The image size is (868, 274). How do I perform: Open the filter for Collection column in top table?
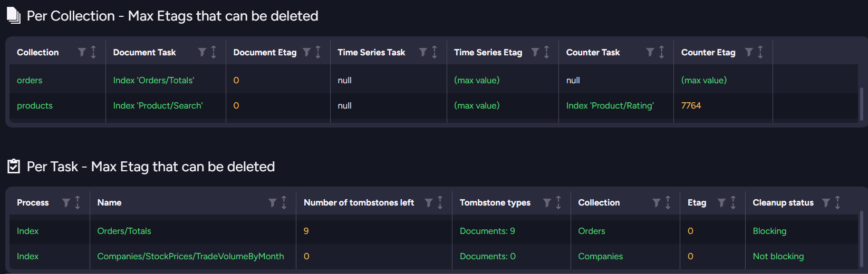tap(82, 52)
